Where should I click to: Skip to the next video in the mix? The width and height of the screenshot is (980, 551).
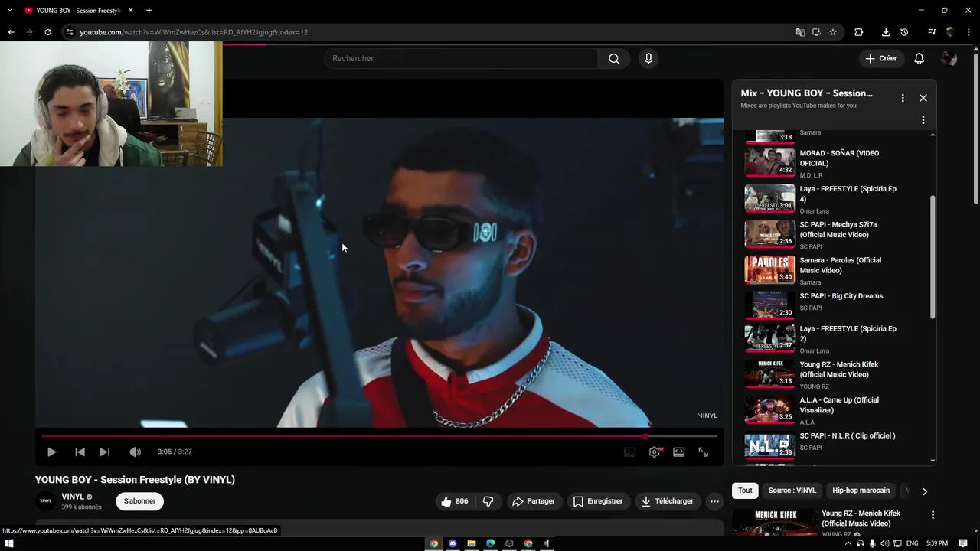[105, 452]
